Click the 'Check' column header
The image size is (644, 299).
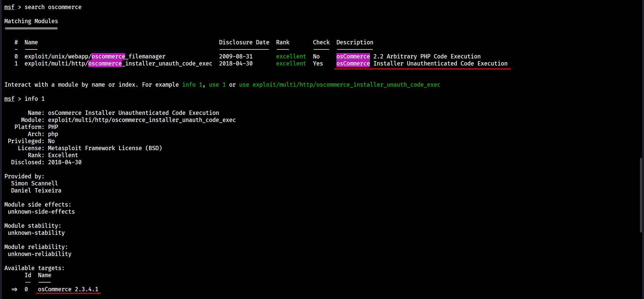[321, 42]
